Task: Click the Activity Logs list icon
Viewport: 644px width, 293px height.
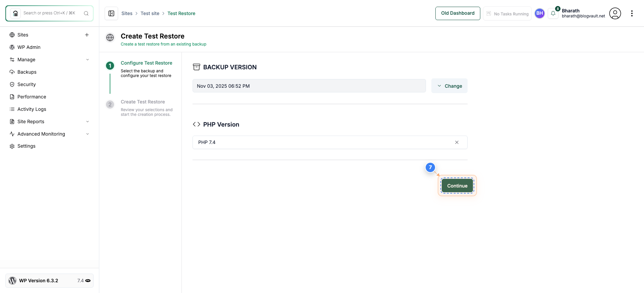Action: pos(12,109)
